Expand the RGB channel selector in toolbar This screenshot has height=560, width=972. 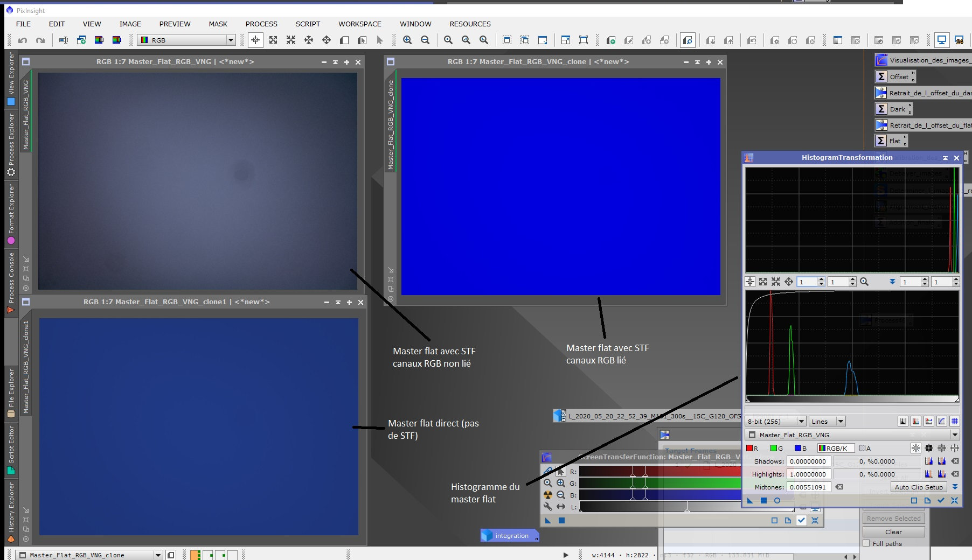tap(231, 40)
